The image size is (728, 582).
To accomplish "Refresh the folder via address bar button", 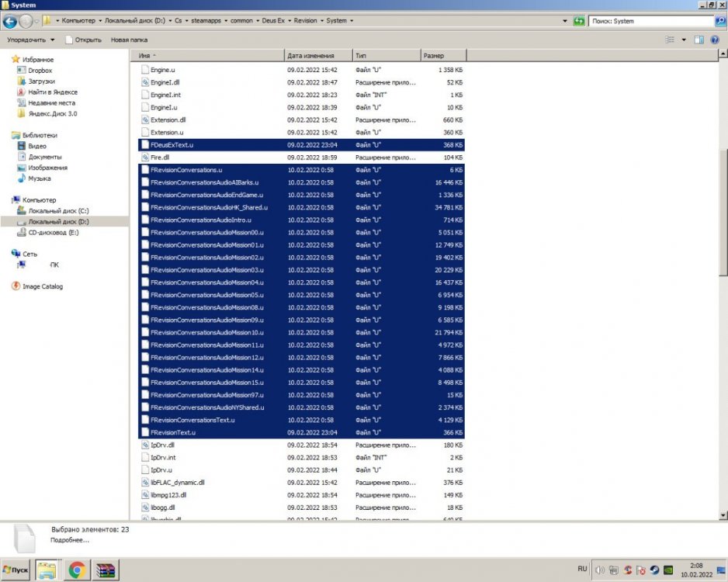I will tap(579, 21).
